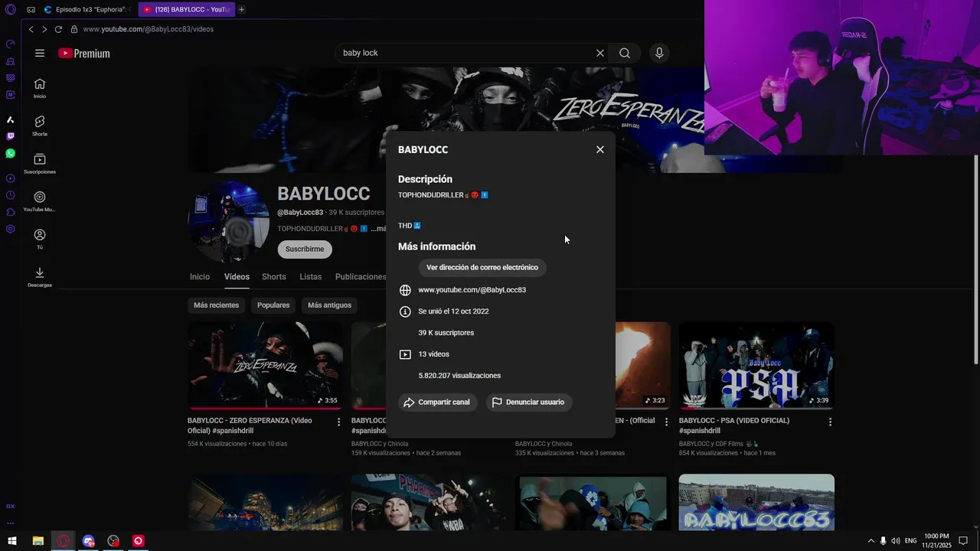Click the video count icon beside 13 vídeos
This screenshot has height=551, width=980.
(x=405, y=354)
